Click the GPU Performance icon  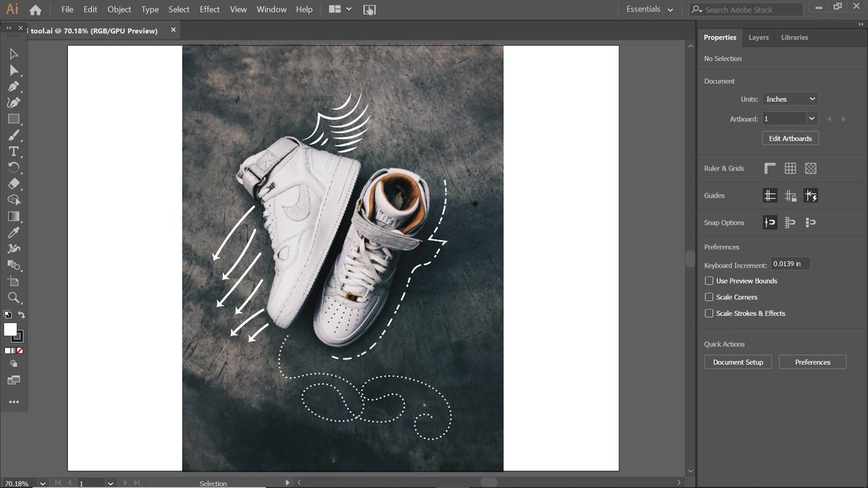(369, 9)
